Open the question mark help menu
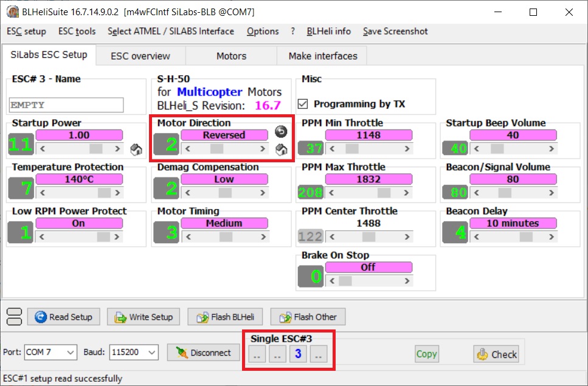The image size is (588, 386). coord(293,32)
